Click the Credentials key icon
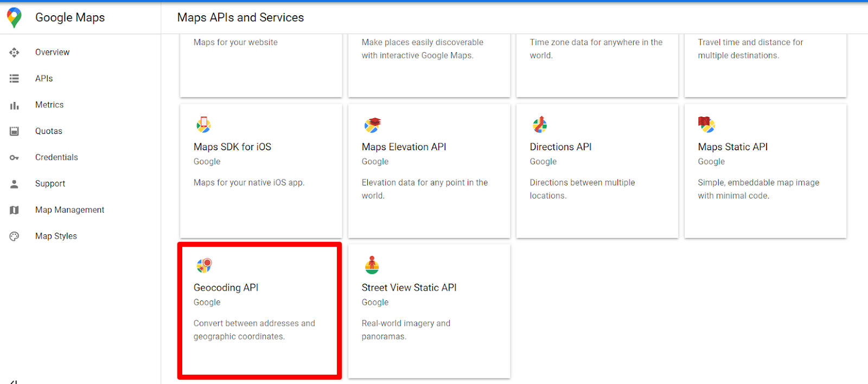 click(14, 158)
